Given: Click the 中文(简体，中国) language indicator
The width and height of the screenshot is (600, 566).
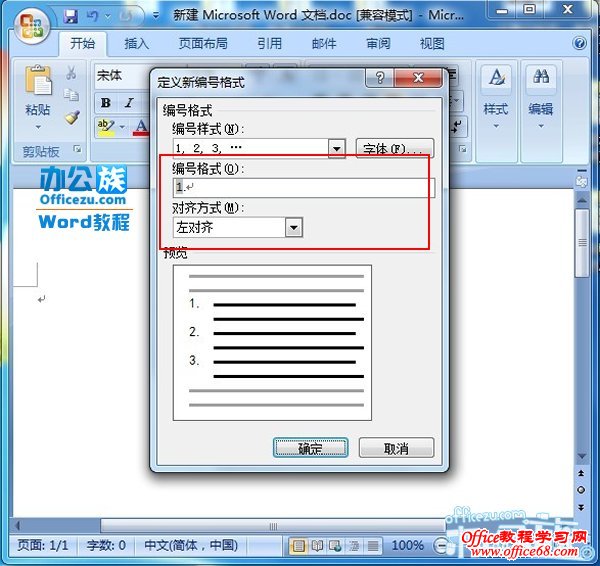Looking at the screenshot, I should 191,545.
